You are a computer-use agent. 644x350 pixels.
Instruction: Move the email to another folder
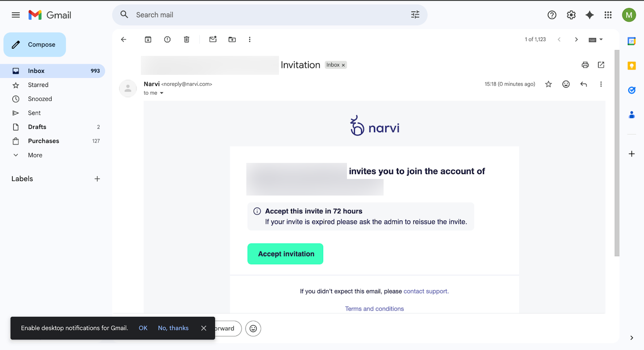pos(232,39)
